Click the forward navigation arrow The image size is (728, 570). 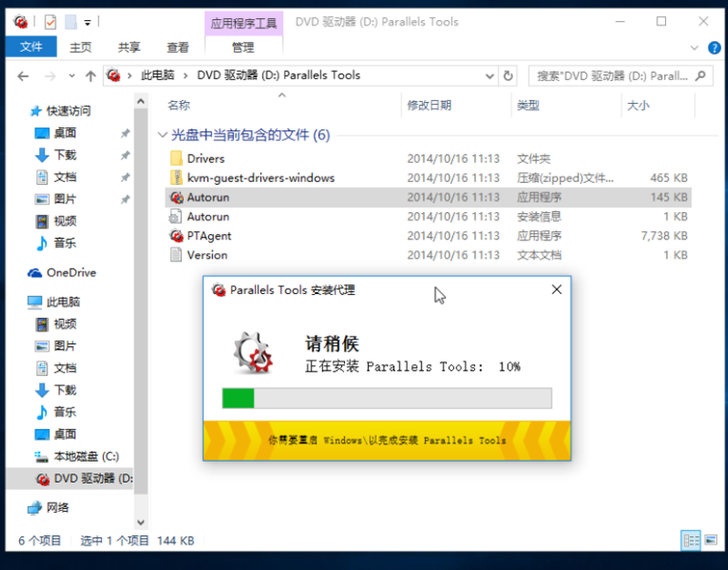coord(50,76)
